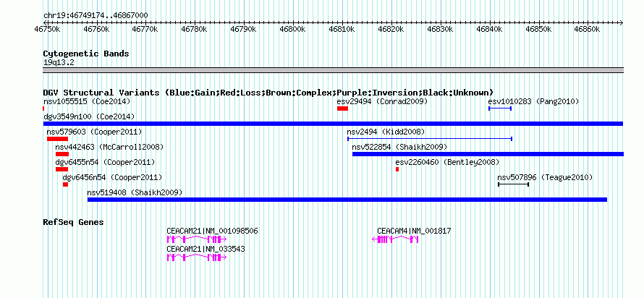
Task: Click the 46810k ruler tick label
Action: pyautogui.click(x=342, y=29)
